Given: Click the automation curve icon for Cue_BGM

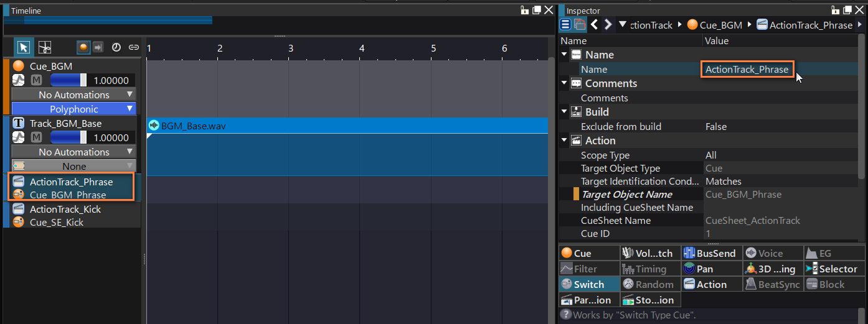Looking at the screenshot, I should click(x=19, y=80).
